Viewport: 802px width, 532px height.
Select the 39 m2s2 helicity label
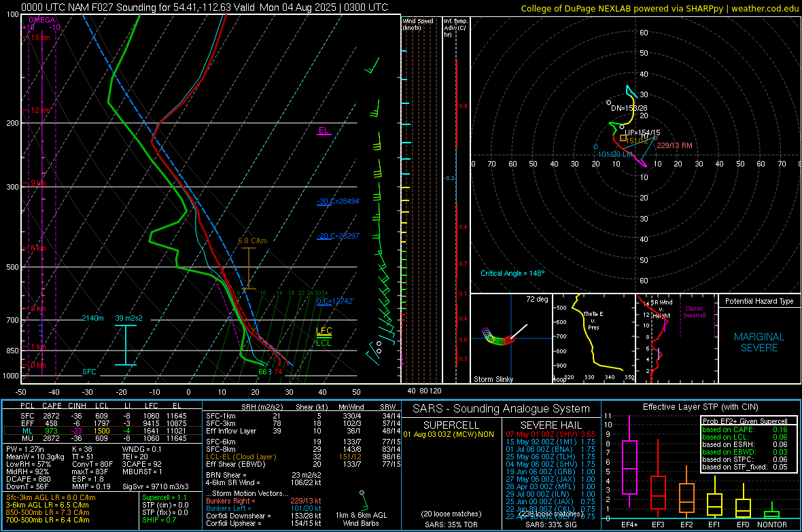pos(129,318)
